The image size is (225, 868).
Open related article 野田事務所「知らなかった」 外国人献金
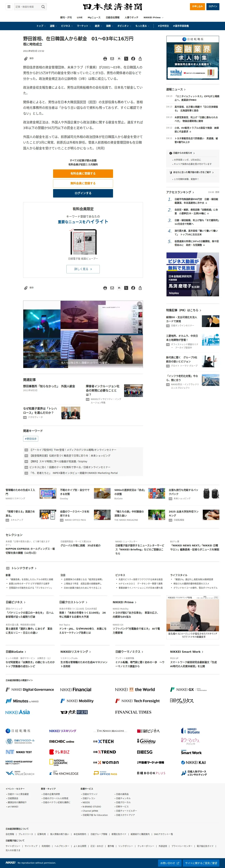(49, 386)
